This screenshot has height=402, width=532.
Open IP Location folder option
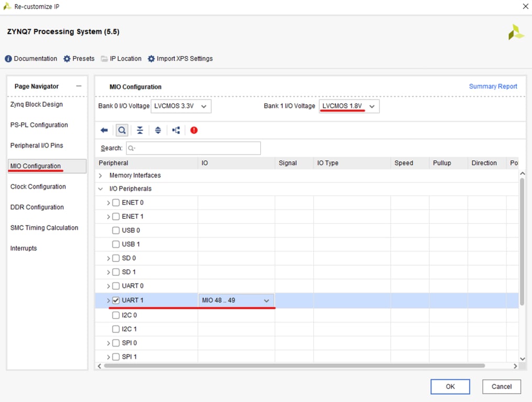coord(121,59)
